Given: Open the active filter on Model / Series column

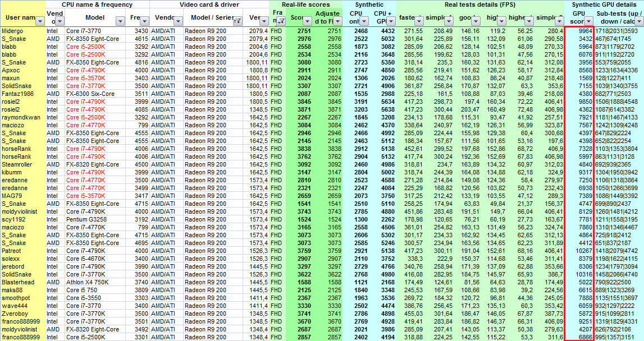Looking at the screenshot, I should [237, 21].
